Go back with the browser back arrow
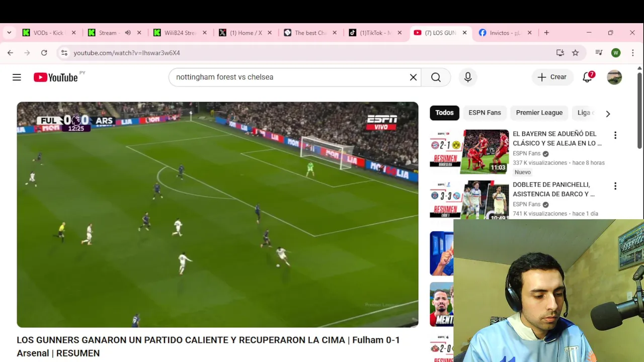 point(10,53)
